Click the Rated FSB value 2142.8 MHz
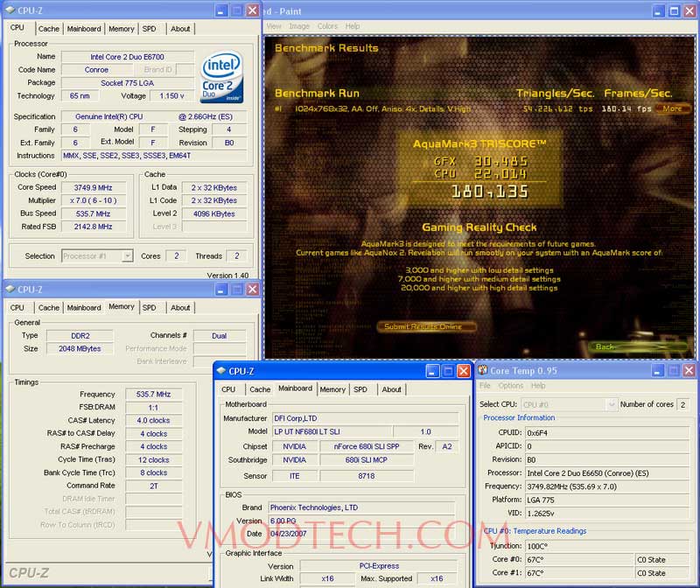 (94, 227)
